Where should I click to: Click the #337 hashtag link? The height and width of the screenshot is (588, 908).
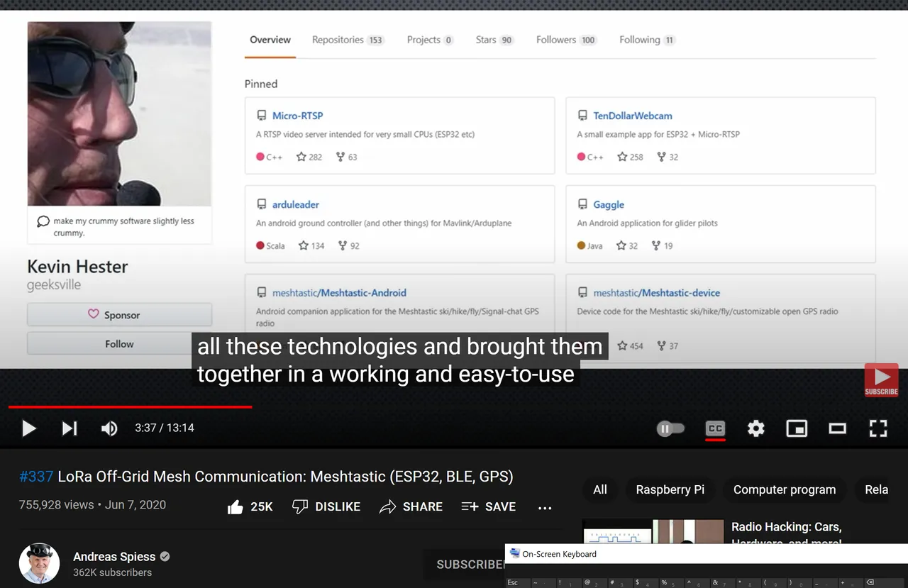click(36, 477)
